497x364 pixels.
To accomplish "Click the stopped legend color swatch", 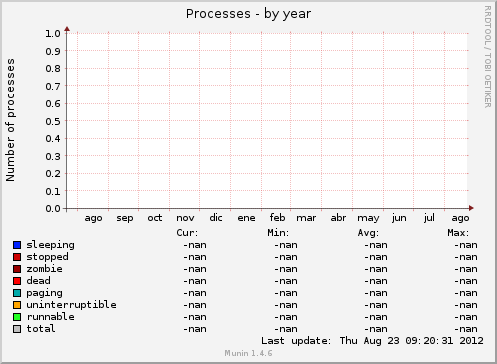I will pos(17,257).
